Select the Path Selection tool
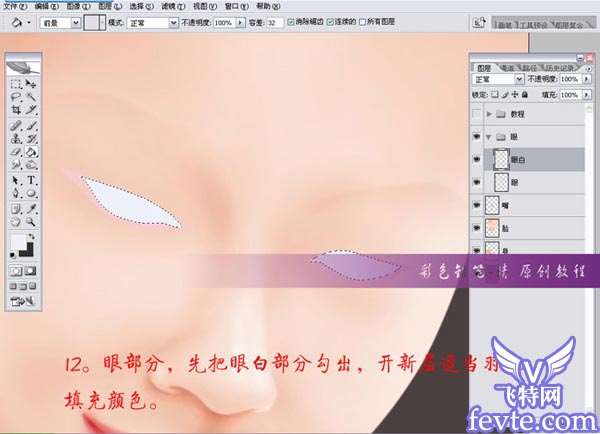This screenshot has width=600, height=434. click(16, 180)
